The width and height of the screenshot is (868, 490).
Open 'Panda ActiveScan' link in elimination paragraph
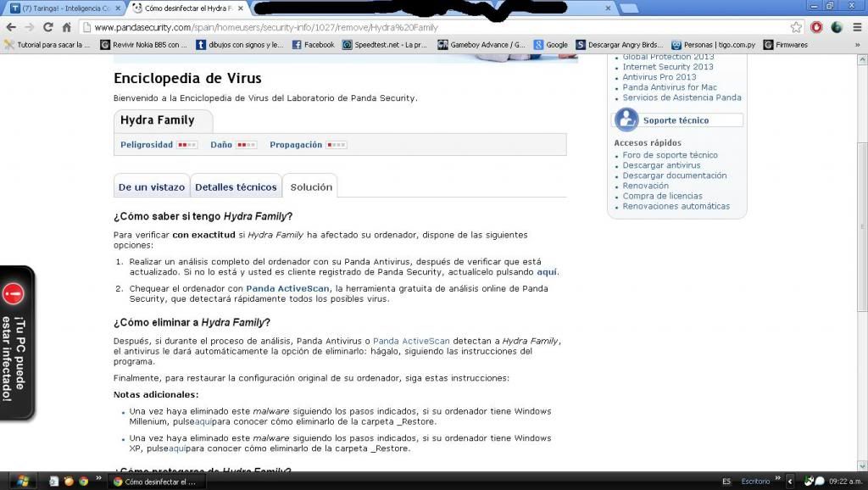click(x=411, y=341)
